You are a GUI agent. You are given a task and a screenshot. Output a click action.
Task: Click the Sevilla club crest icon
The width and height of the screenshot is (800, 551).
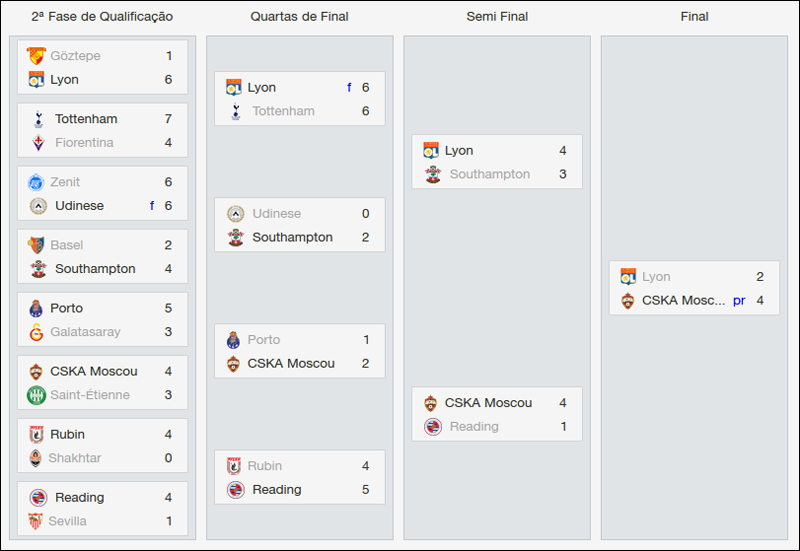(37, 521)
